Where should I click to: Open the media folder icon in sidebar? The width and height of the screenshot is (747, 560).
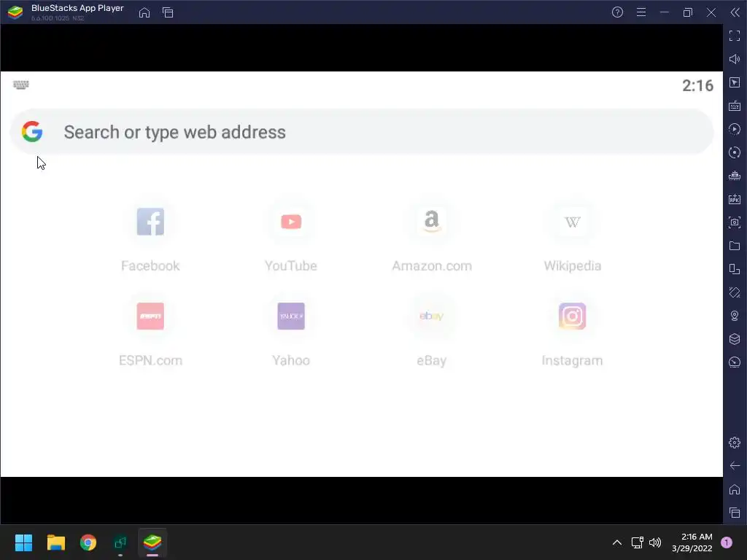click(x=735, y=246)
